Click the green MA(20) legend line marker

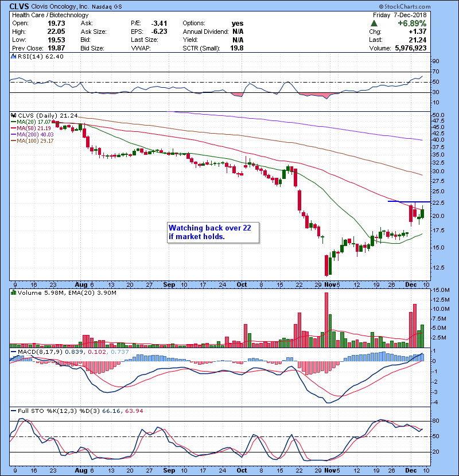[x=13, y=122]
